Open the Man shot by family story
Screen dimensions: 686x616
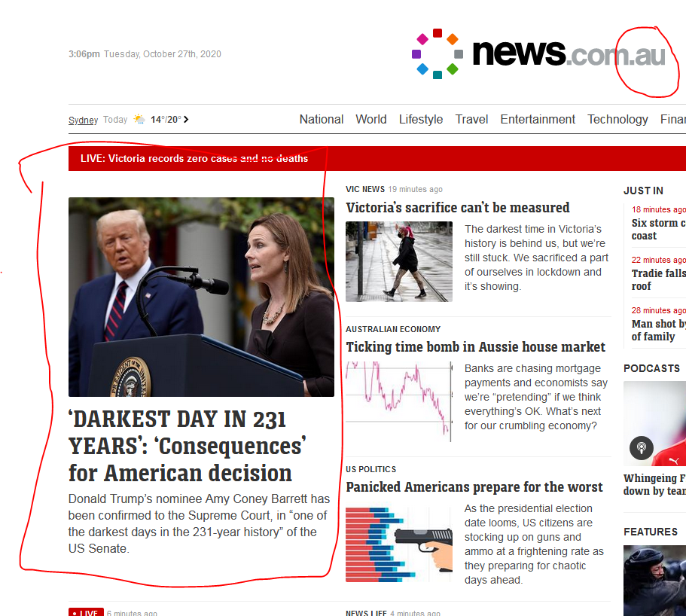coord(658,331)
